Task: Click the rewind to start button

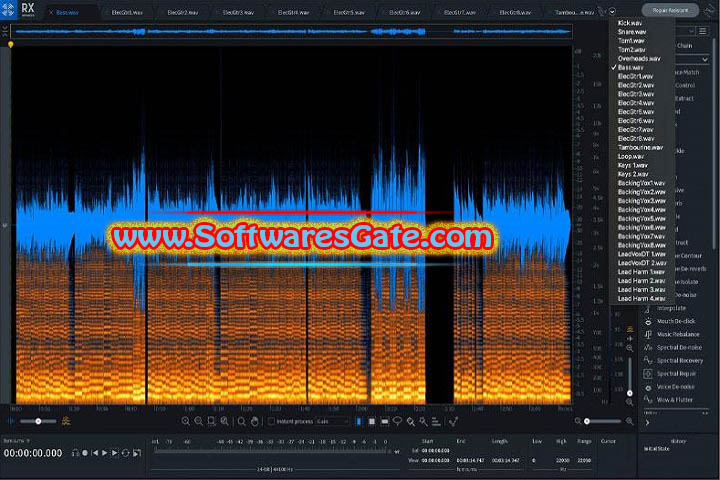Action: coord(95,453)
